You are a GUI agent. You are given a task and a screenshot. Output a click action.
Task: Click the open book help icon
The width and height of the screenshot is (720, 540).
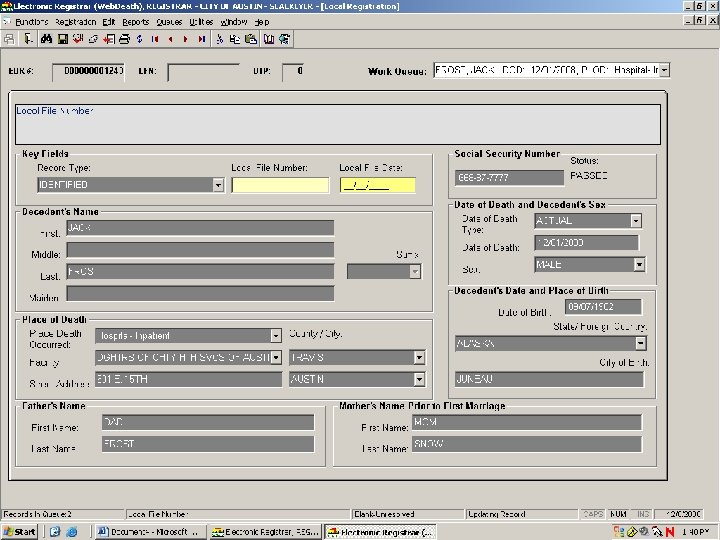[x=269, y=39]
